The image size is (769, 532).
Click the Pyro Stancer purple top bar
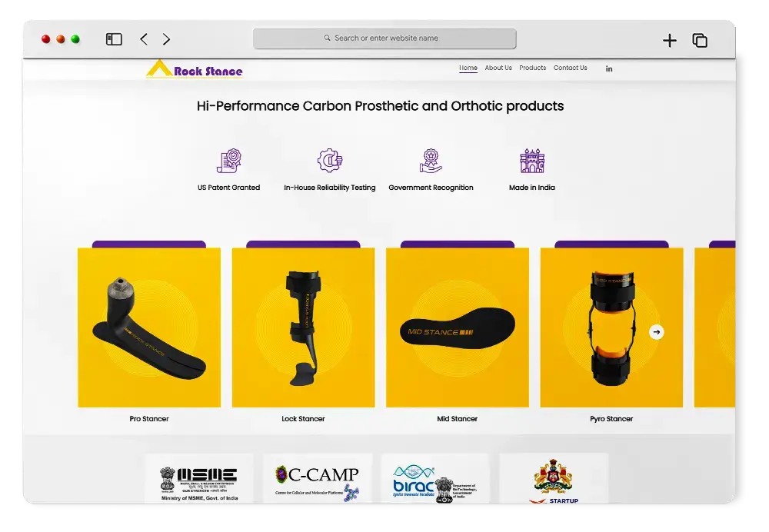click(x=611, y=244)
